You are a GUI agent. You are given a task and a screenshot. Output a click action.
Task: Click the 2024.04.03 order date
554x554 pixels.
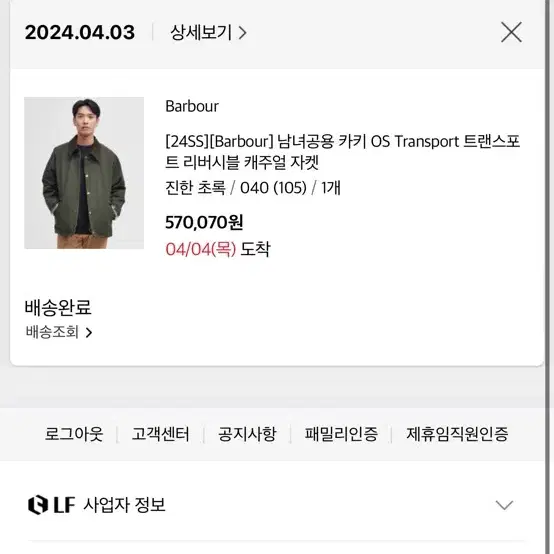coord(80,33)
